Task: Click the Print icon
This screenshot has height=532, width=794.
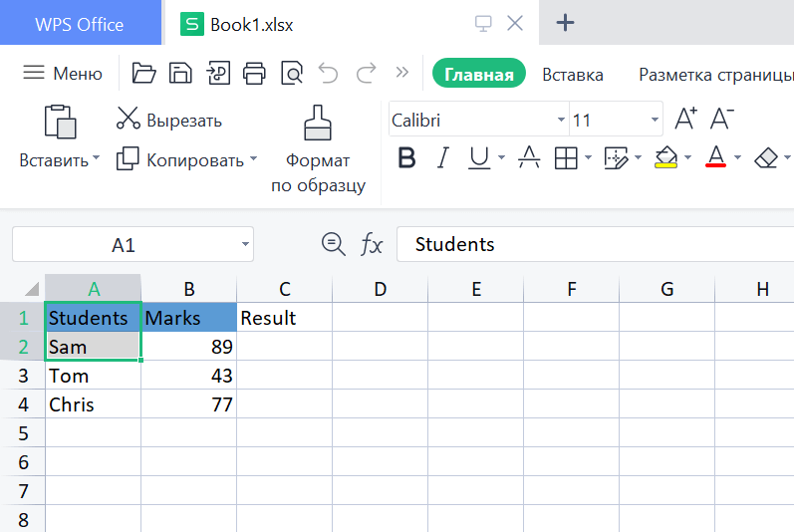Action: click(x=255, y=73)
